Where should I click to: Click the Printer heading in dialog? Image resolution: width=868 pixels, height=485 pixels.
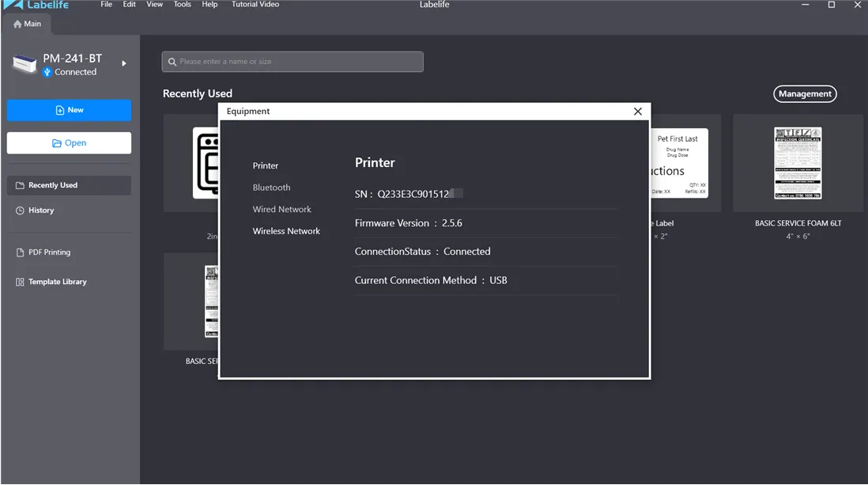point(375,163)
